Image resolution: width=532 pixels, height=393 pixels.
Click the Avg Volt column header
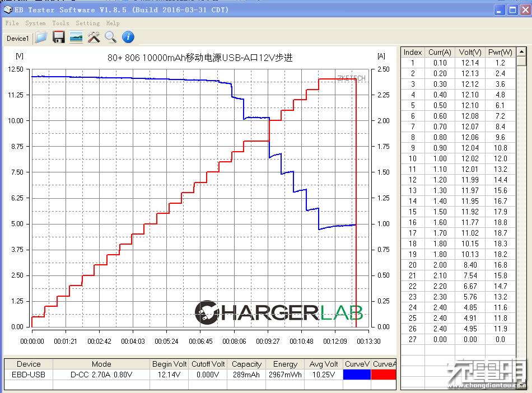(x=324, y=364)
